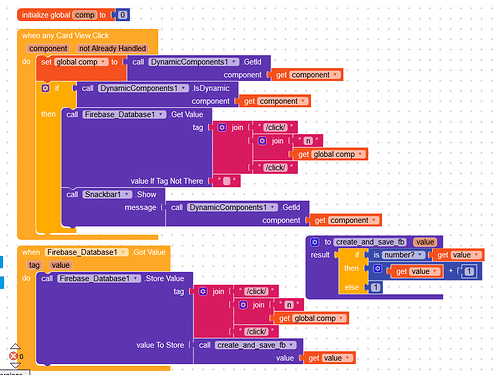Open Firebase_Database1 dropdown in Got Value event
The image size is (495, 375).
[123, 252]
